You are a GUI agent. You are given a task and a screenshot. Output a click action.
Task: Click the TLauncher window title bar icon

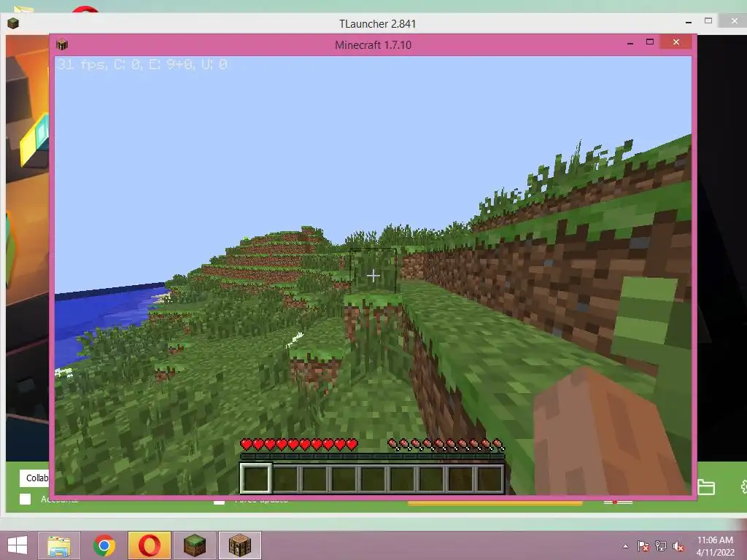(x=13, y=23)
